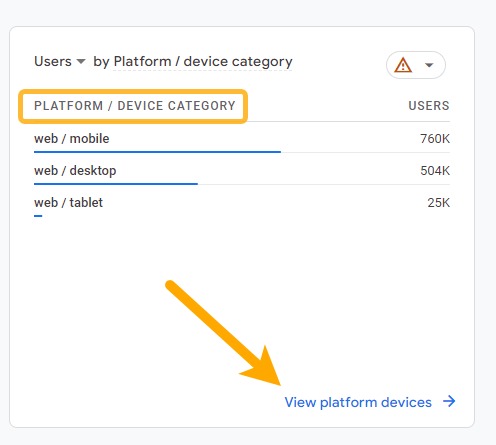Click the warning triangle data quality icon

point(403,65)
